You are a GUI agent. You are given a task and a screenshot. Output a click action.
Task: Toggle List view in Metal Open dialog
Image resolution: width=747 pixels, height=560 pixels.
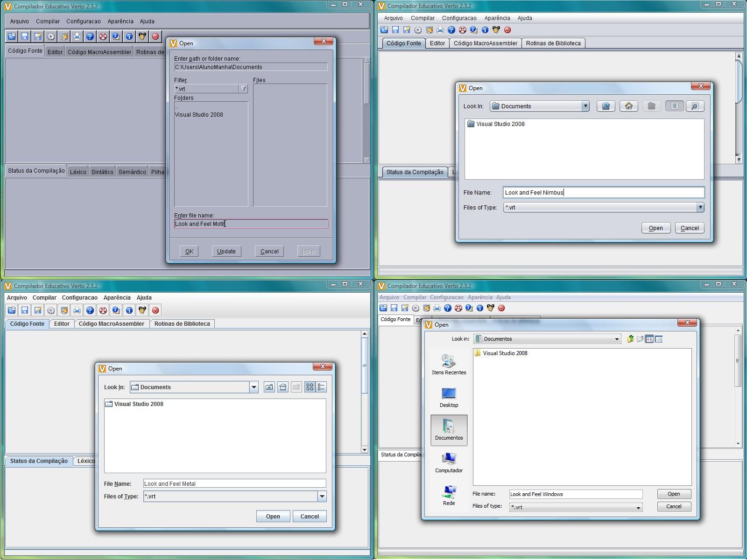[x=310, y=387]
